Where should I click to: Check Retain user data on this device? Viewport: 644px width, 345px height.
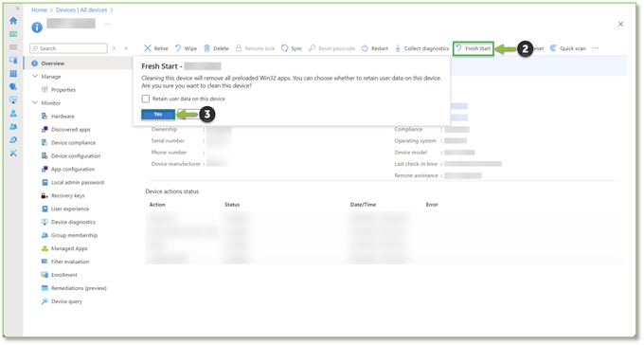point(146,99)
